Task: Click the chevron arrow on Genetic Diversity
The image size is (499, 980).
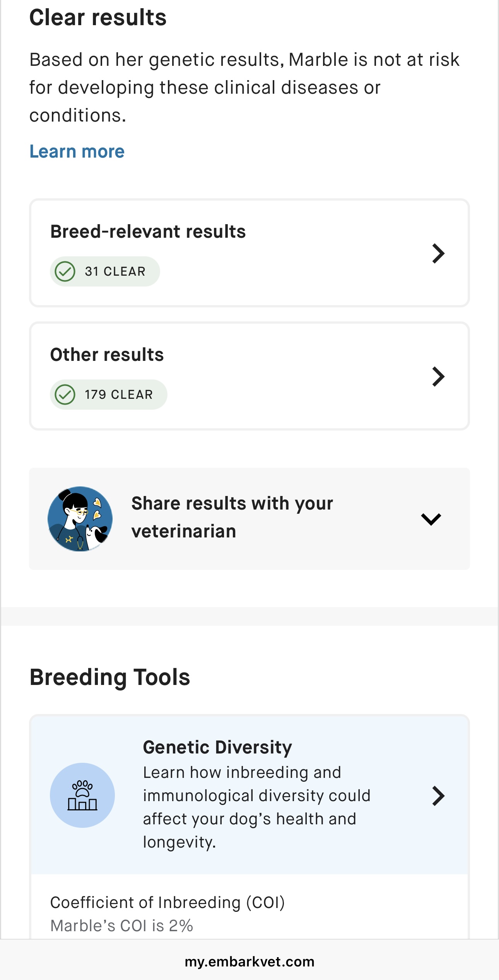Action: [x=438, y=796]
